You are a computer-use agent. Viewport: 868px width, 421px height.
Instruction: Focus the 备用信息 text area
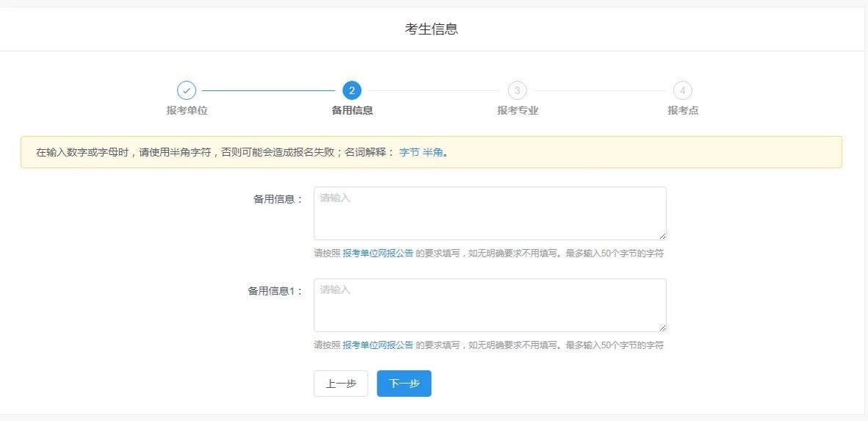(490, 213)
